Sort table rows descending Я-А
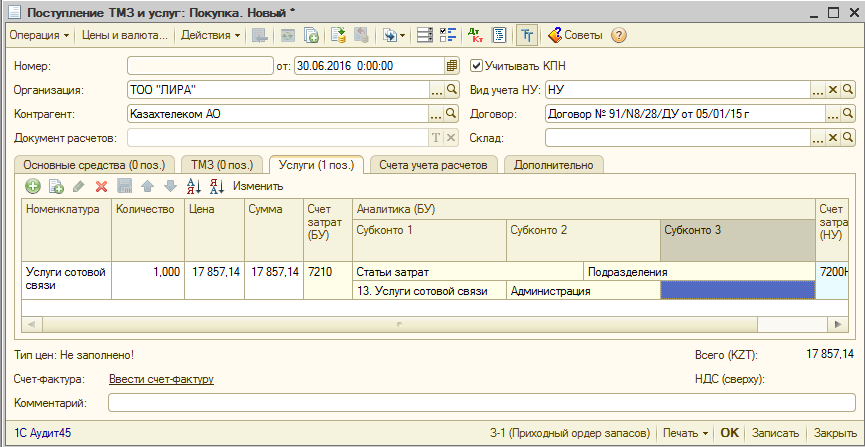The image size is (865, 447). (216, 186)
